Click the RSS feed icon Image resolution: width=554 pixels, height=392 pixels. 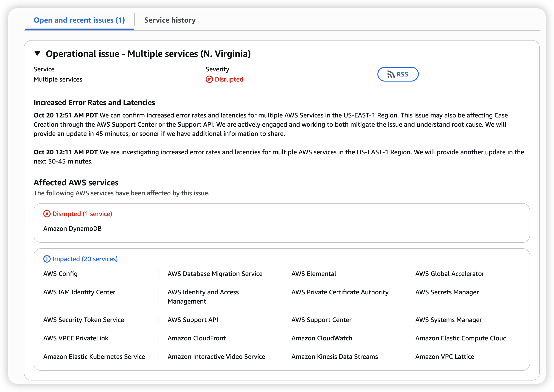391,74
